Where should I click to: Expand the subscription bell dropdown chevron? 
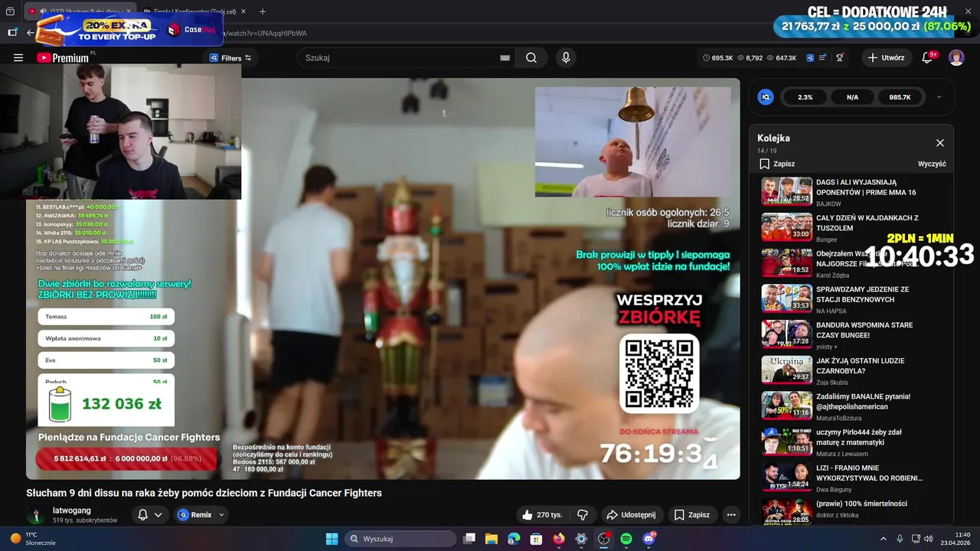pos(158,515)
